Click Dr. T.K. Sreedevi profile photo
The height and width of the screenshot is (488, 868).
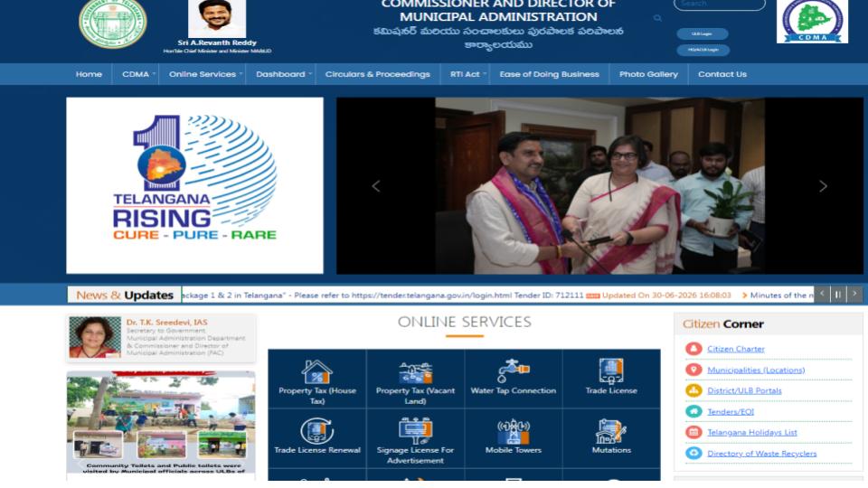click(95, 337)
